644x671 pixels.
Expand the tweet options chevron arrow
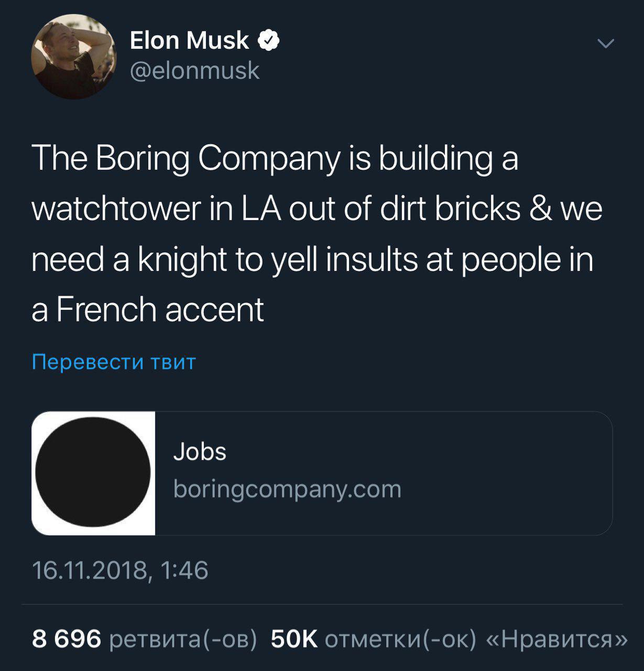point(606,44)
